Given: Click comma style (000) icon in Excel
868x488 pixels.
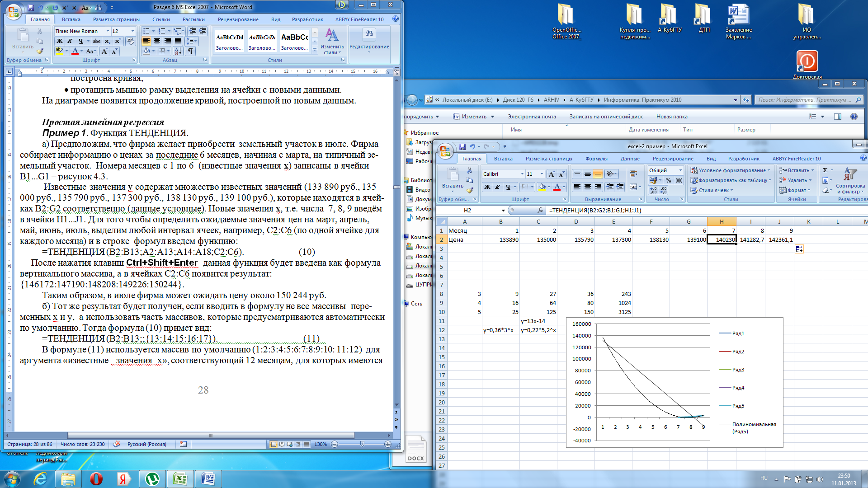Looking at the screenshot, I should point(679,180).
